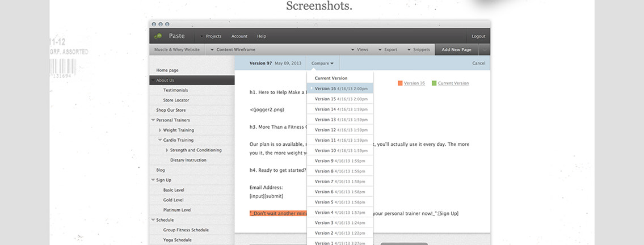
Task: Open the Views dropdown
Action: [x=359, y=50]
